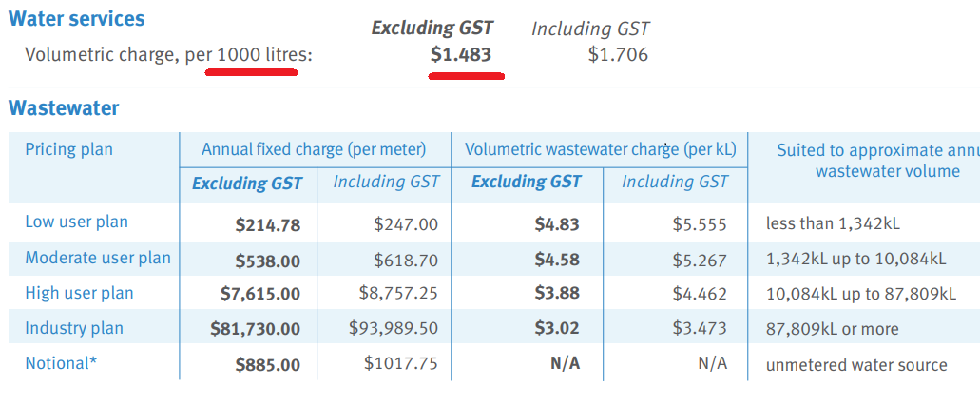Image resolution: width=980 pixels, height=406 pixels.
Task: Click the unmetered water source text
Action: 856,365
